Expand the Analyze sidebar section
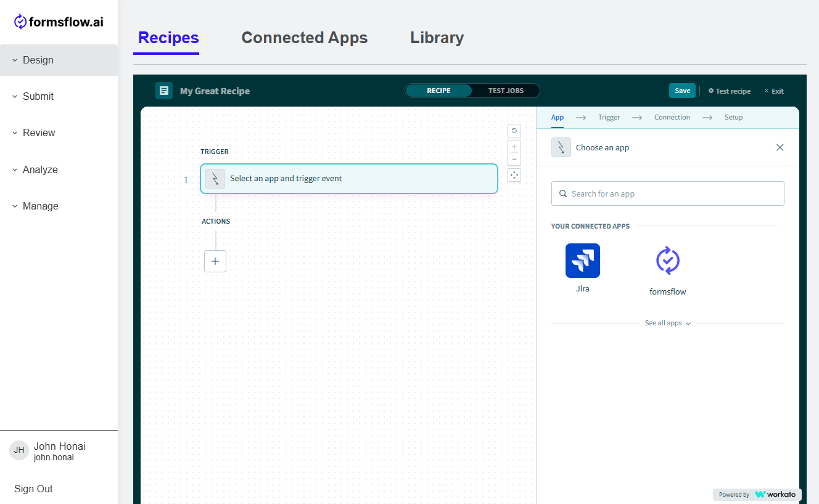This screenshot has height=504, width=819. pos(59,169)
